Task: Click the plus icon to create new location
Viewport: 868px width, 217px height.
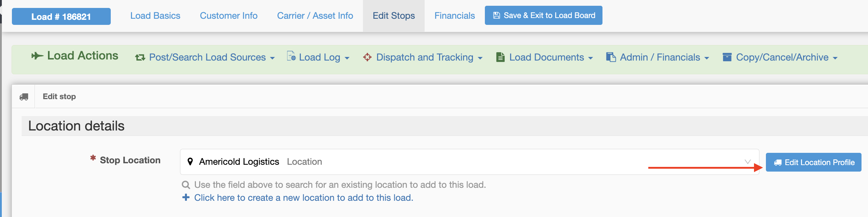Action: [x=186, y=197]
